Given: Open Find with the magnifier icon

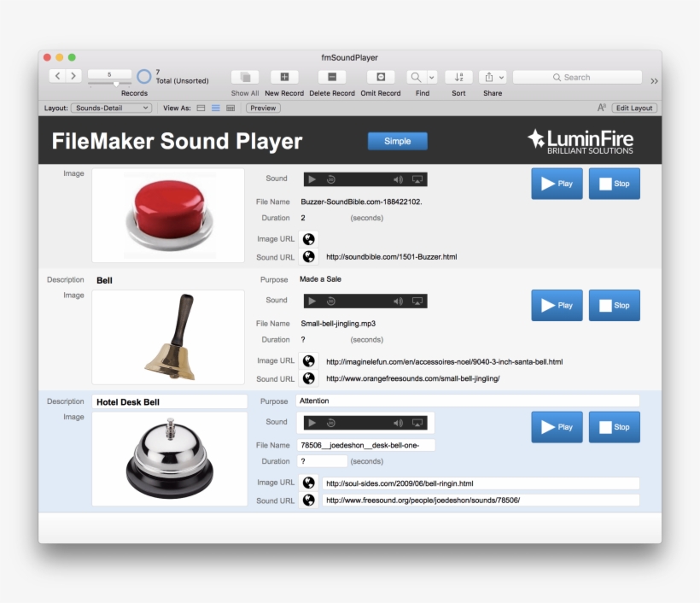Looking at the screenshot, I should point(416,77).
